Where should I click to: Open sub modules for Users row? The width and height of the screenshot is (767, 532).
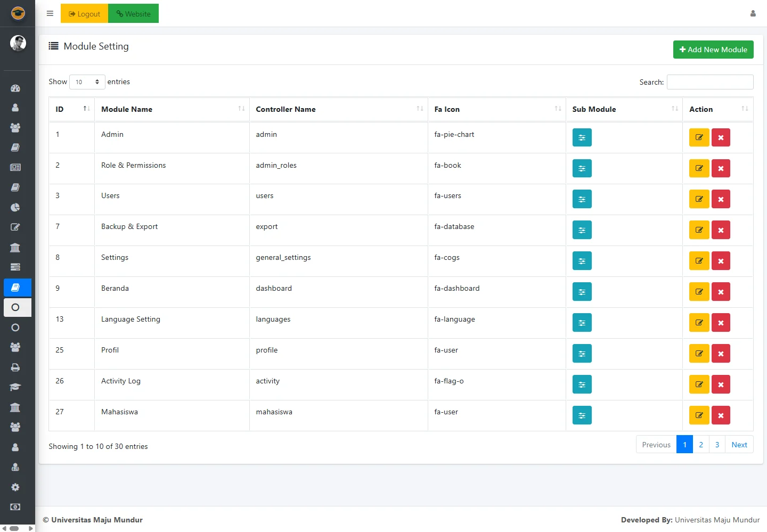click(582, 199)
